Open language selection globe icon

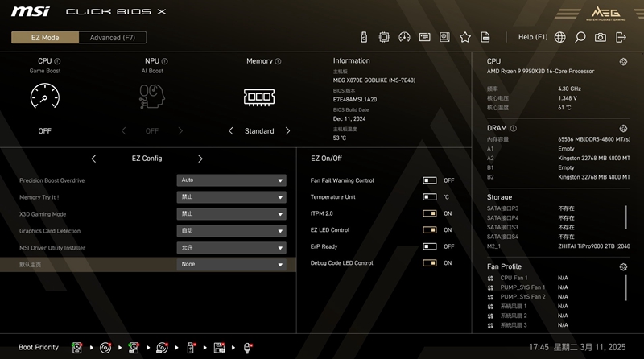[x=559, y=37]
